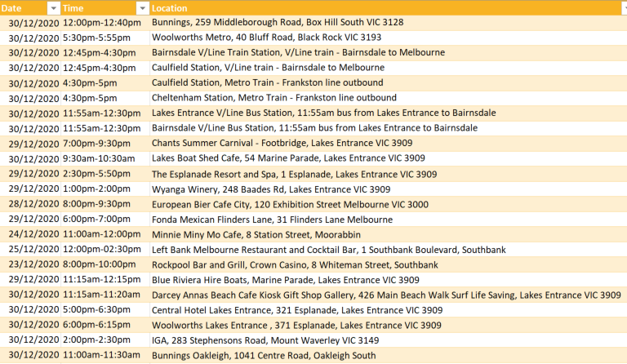Click the 7:00pm-9:30pm time cell

tap(105, 144)
